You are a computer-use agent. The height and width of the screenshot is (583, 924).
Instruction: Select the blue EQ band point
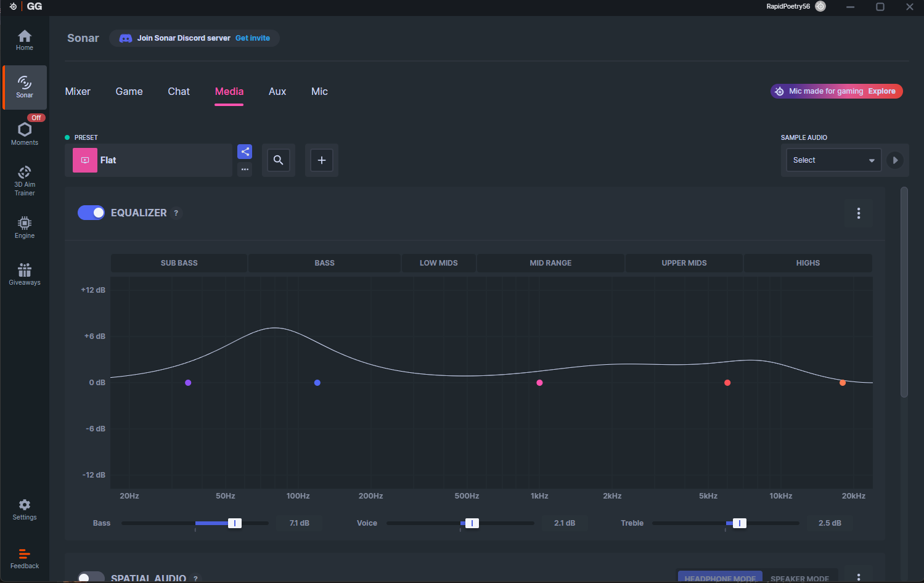[x=317, y=383]
